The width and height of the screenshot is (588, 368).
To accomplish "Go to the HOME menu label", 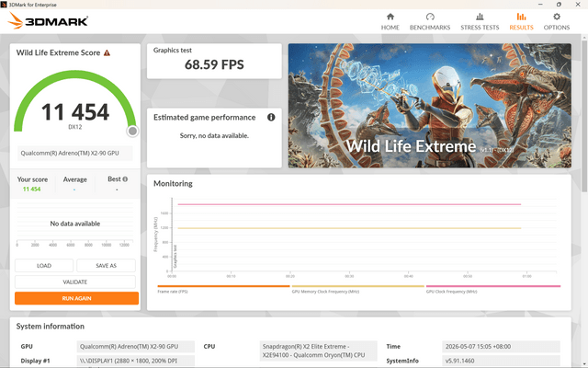I will point(390,28).
